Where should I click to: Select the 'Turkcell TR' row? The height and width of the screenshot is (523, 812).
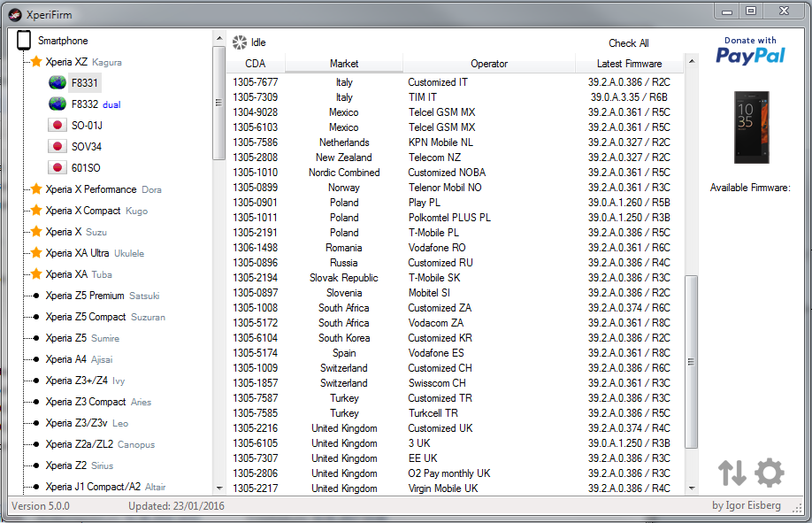pos(456,412)
